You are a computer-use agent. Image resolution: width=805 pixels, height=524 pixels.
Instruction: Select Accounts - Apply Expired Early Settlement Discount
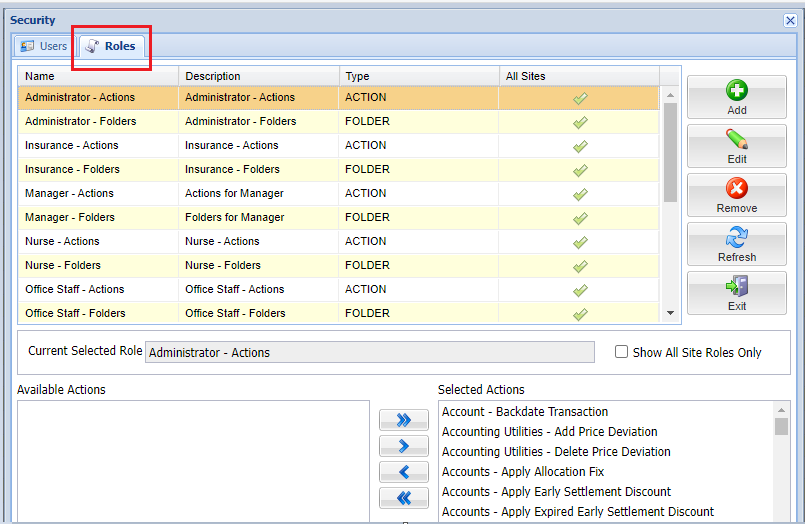[578, 512]
